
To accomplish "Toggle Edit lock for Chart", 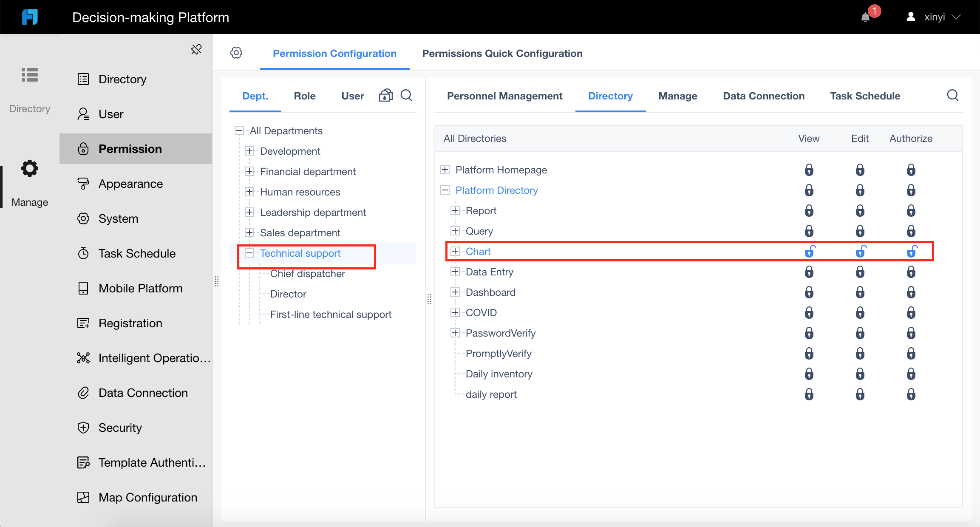I will pyautogui.click(x=861, y=251).
